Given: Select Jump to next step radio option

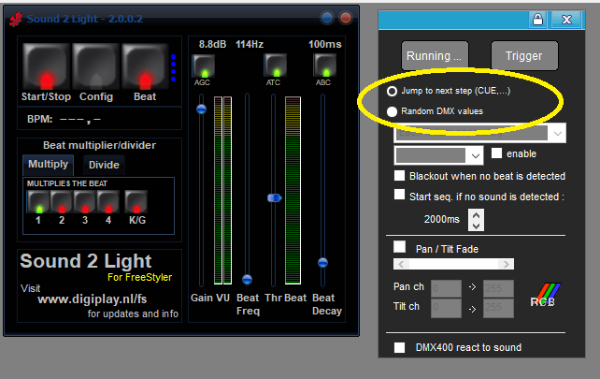Looking at the screenshot, I should [392, 91].
